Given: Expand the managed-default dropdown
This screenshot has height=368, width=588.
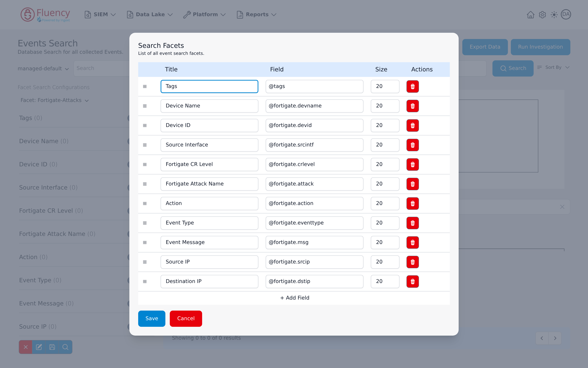Looking at the screenshot, I should pos(43,69).
